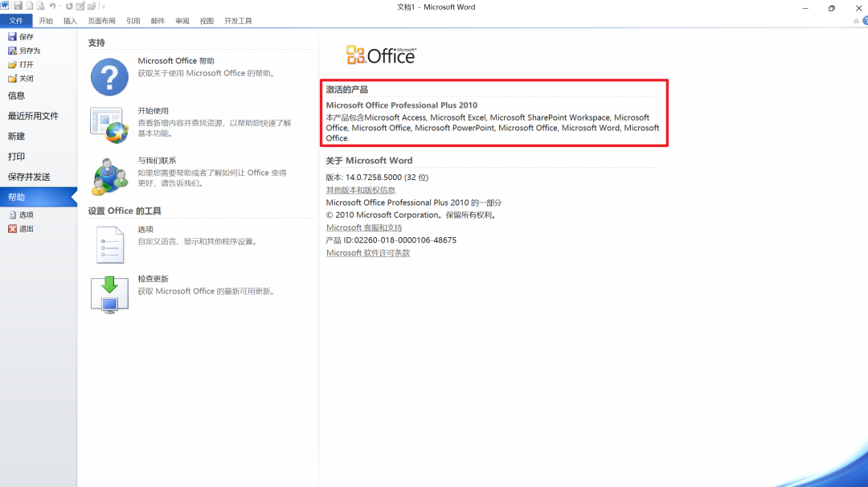Click the Redo icon in the quick access toolbar

69,6
